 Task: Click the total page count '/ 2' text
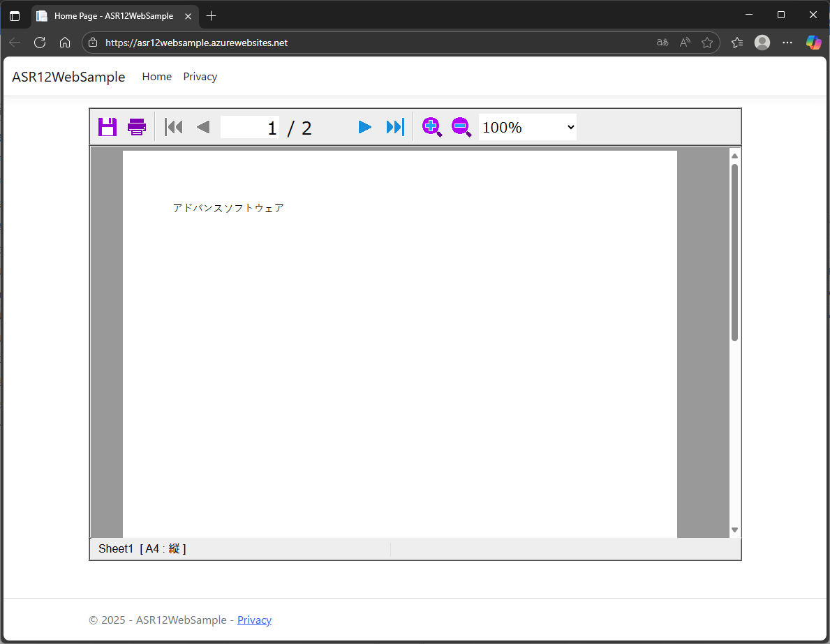tap(299, 128)
